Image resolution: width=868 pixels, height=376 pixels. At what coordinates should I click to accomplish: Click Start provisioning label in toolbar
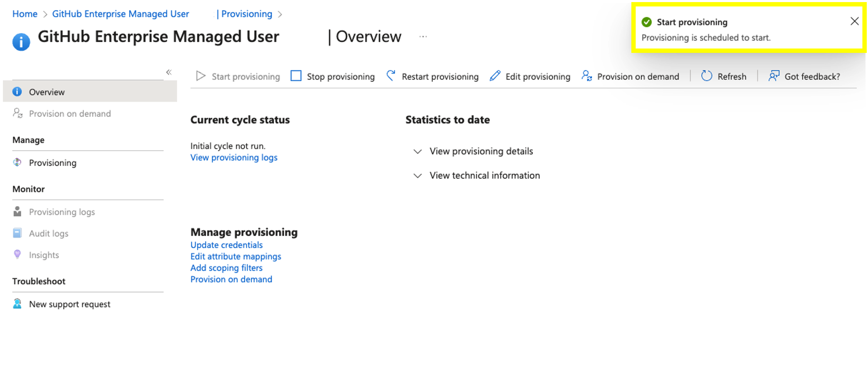tap(246, 77)
